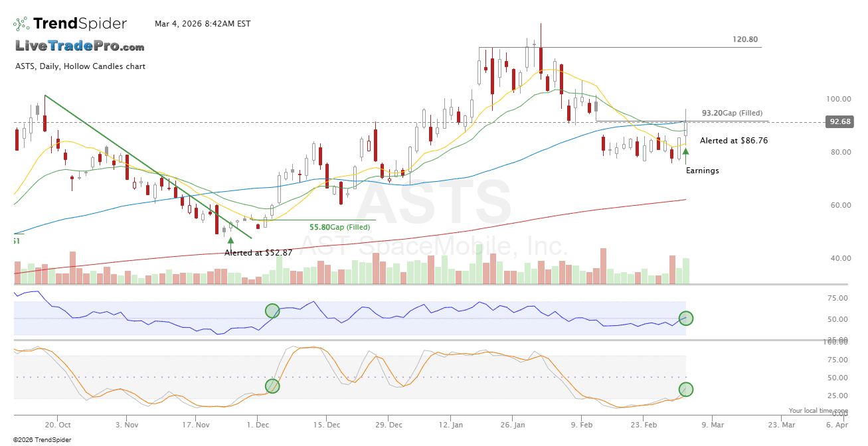Click the "93.20 Gap (Filled)" annotation
868x446 pixels.
pos(732,113)
